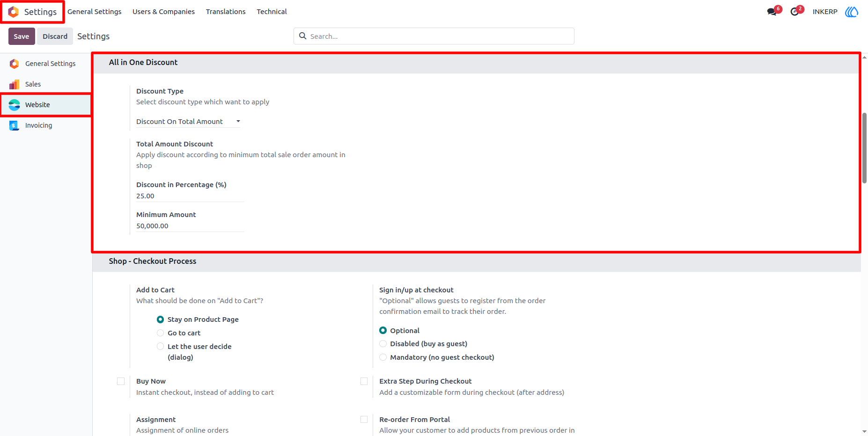Open Website settings in the sidebar
The height and width of the screenshot is (436, 868).
coord(46,105)
